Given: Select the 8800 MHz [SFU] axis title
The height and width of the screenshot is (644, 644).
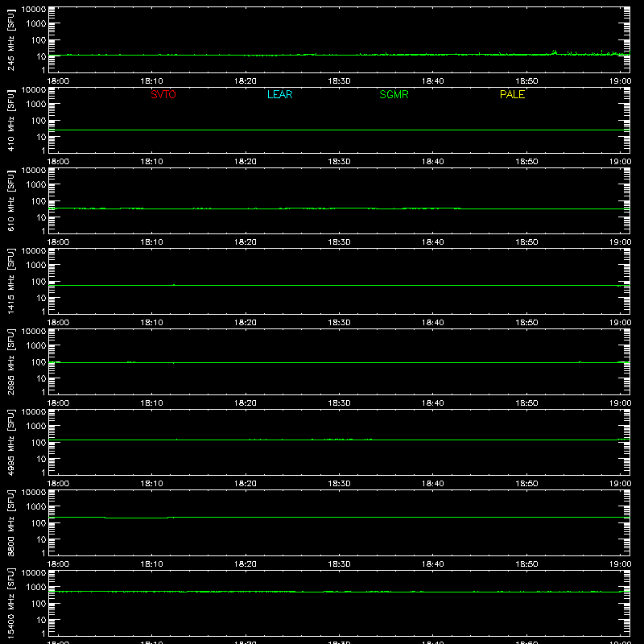Looking at the screenshot, I should pyautogui.click(x=11, y=522).
